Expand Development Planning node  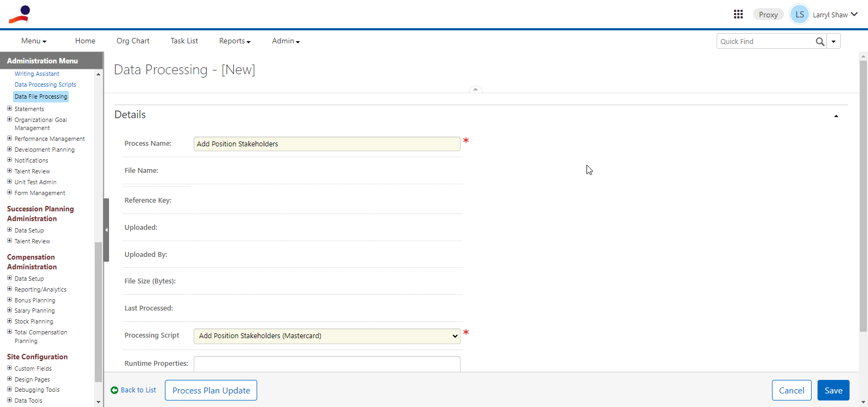pyautogui.click(x=9, y=149)
